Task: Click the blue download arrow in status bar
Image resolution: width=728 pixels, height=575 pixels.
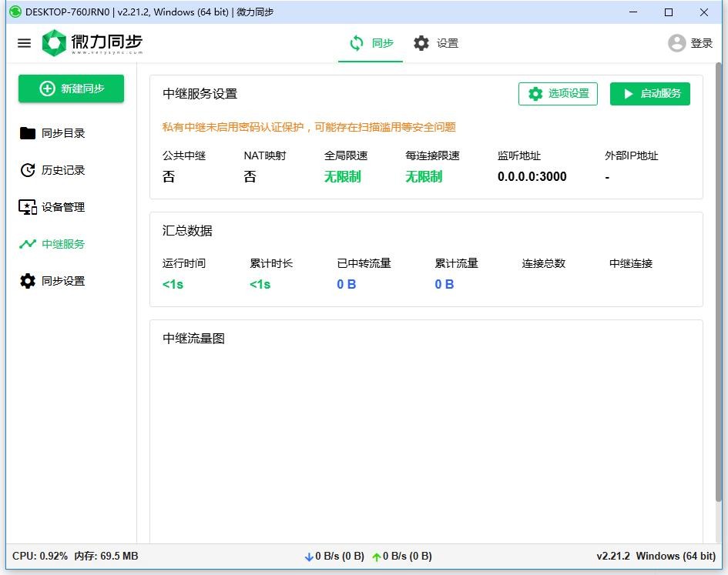Action: (309, 557)
